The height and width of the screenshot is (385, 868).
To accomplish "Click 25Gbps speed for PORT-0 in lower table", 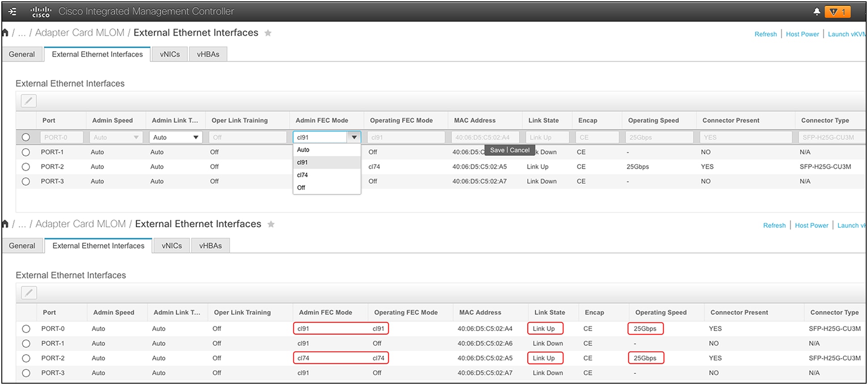I will [645, 329].
